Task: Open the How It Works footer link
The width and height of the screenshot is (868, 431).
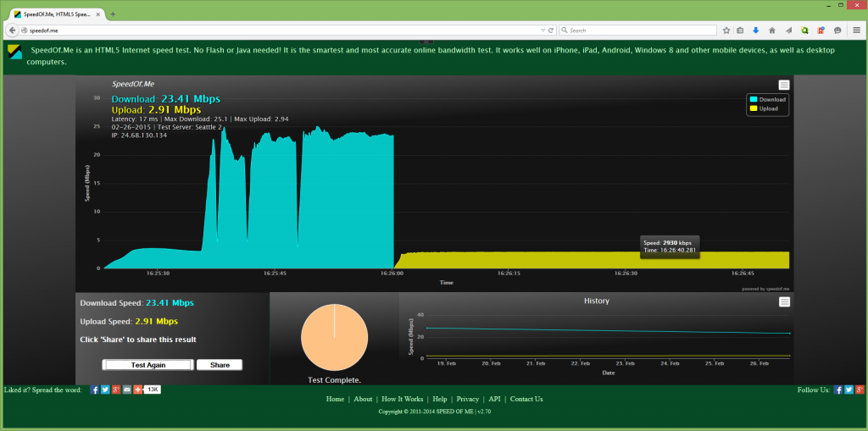Action: [403, 399]
